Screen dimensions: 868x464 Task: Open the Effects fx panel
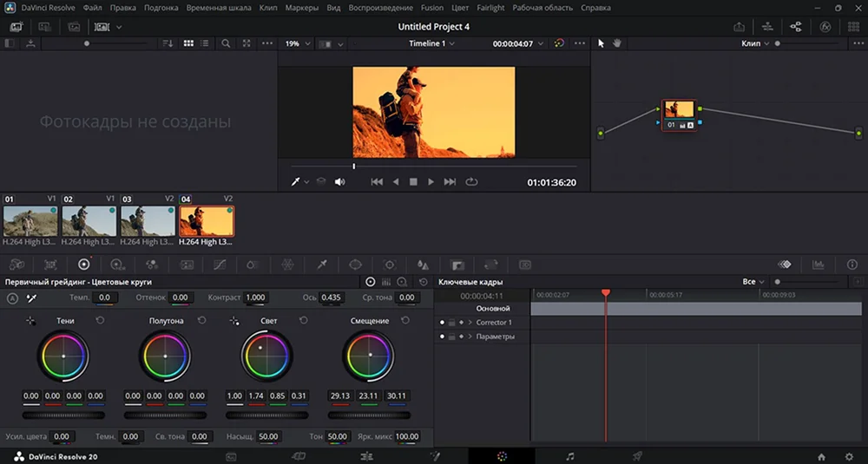(x=825, y=27)
